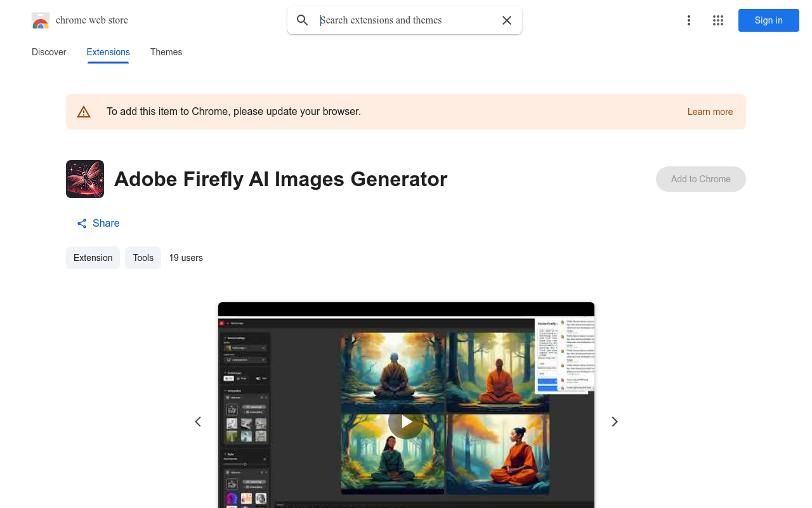Focus the Search extensions and themes field

tap(406, 20)
